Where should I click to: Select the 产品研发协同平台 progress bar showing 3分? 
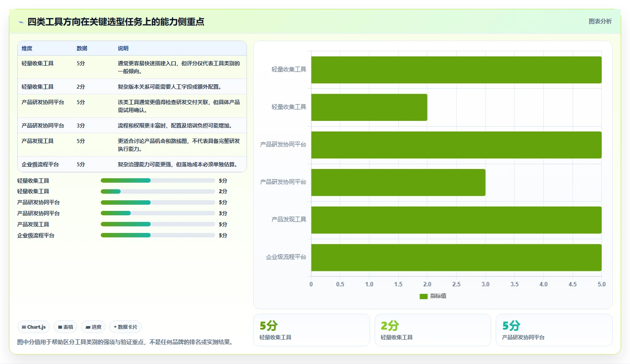pos(158,214)
